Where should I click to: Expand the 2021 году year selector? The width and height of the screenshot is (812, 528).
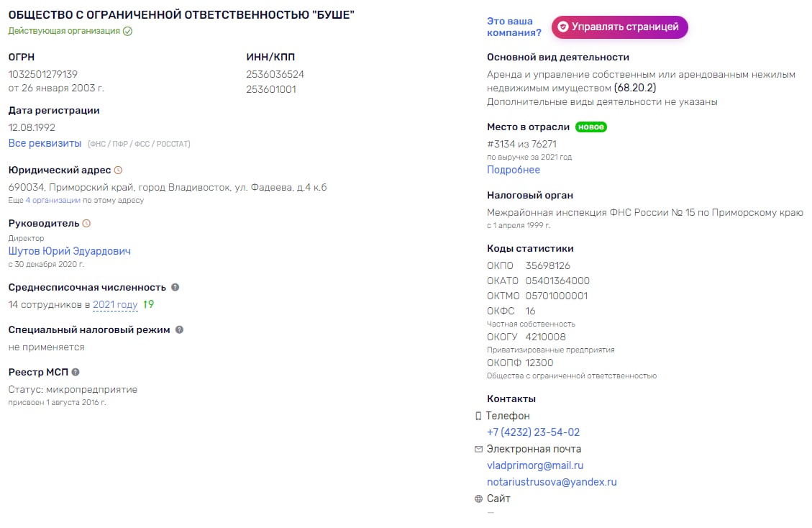tap(115, 305)
